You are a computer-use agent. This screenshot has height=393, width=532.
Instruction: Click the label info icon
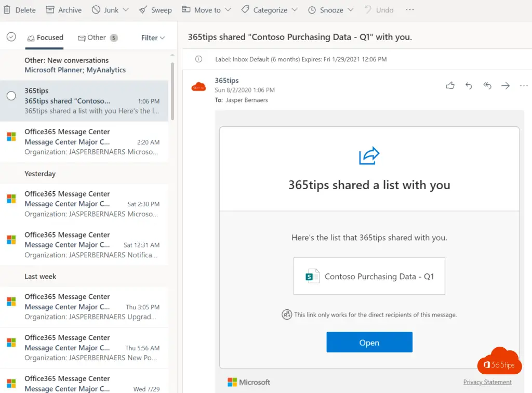coord(198,59)
